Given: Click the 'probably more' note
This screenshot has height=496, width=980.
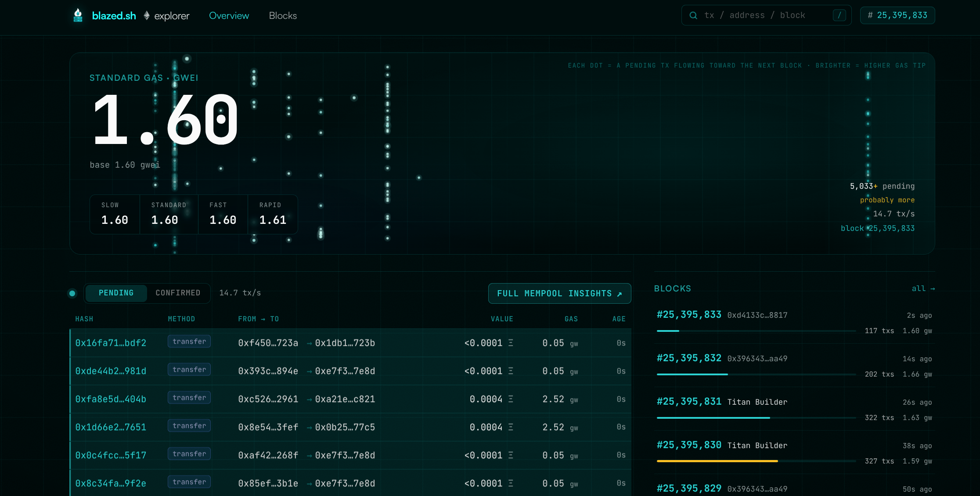Looking at the screenshot, I should (x=887, y=200).
